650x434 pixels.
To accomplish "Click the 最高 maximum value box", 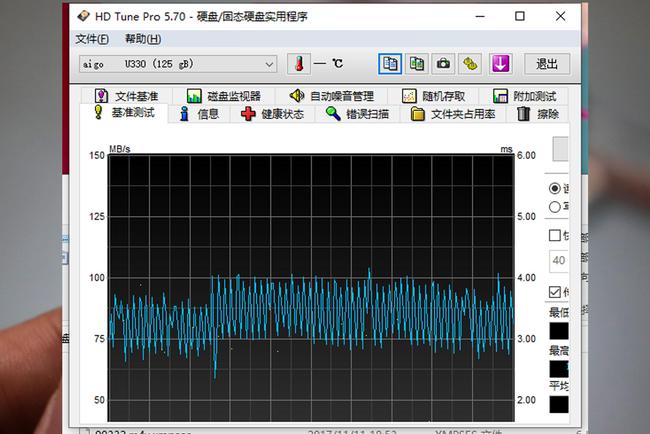I will click(x=559, y=369).
